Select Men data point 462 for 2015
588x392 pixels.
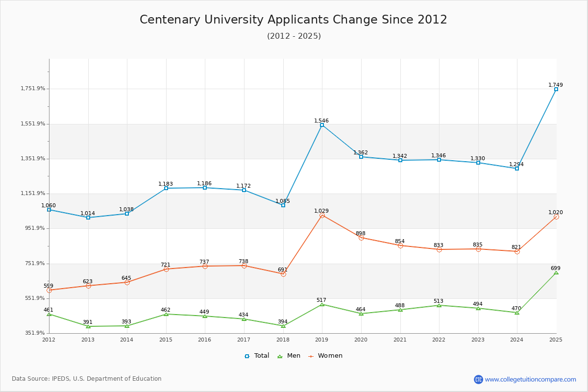click(x=166, y=314)
